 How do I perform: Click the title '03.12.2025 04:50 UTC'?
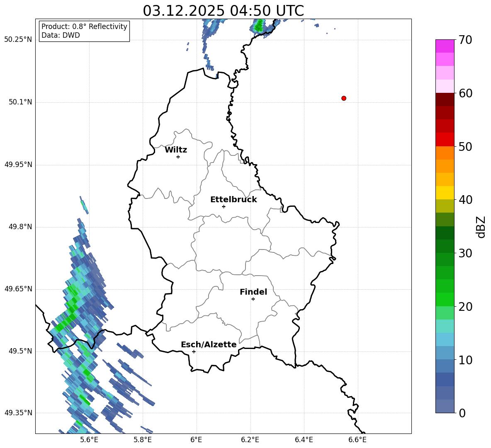point(223,11)
